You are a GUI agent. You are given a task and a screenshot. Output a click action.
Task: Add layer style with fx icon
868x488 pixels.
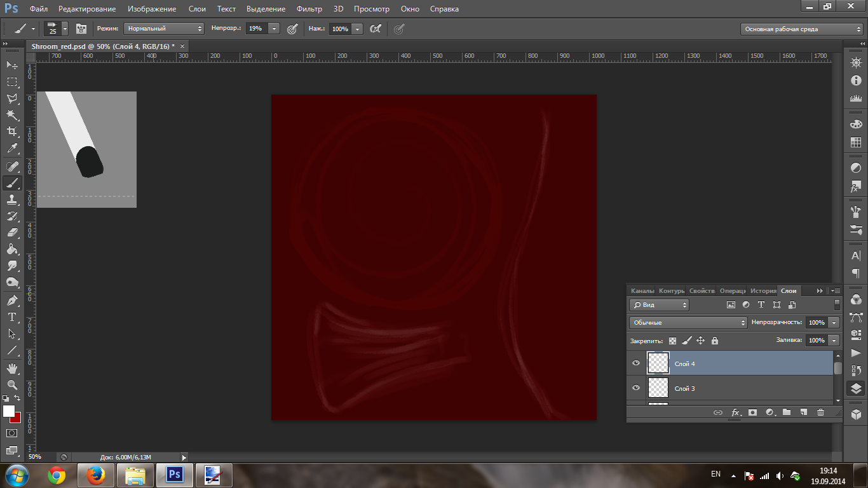pos(735,412)
